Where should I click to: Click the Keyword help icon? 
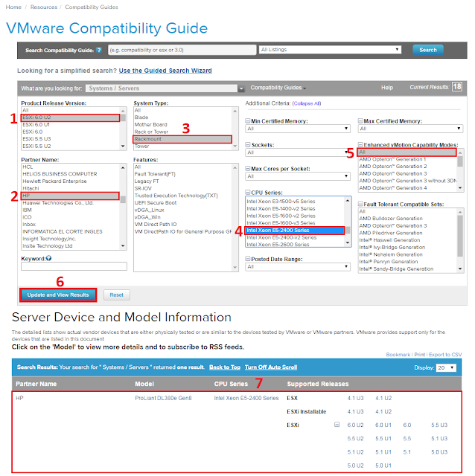[48, 258]
